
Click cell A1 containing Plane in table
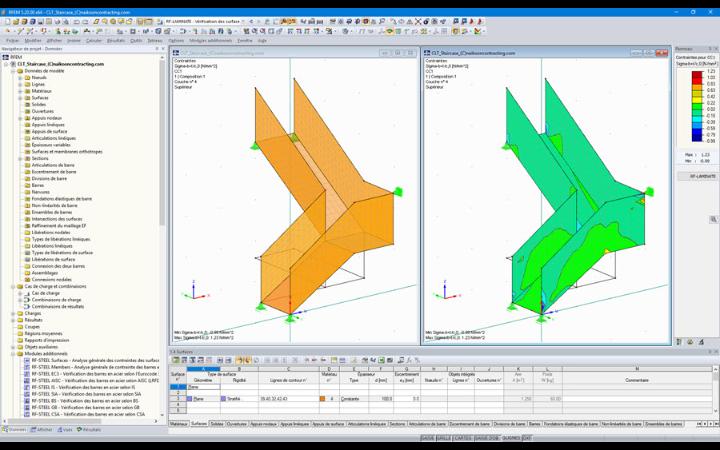(x=203, y=387)
